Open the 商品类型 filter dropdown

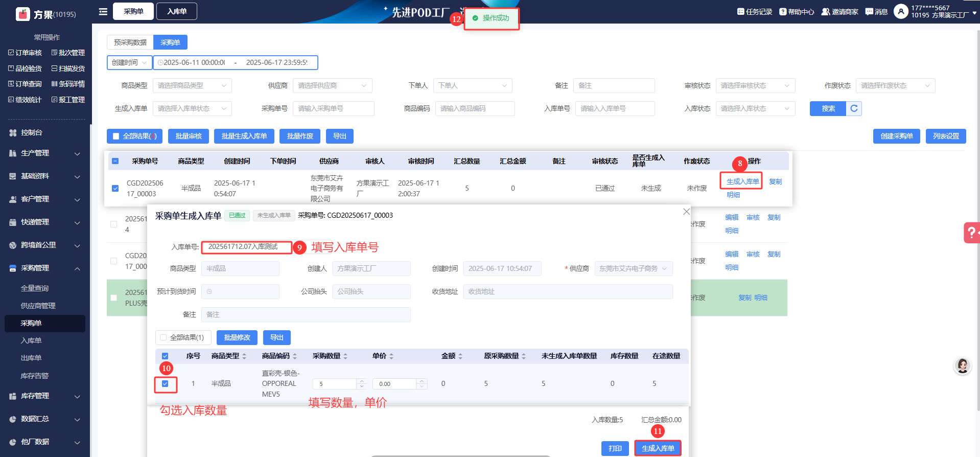[x=192, y=86]
